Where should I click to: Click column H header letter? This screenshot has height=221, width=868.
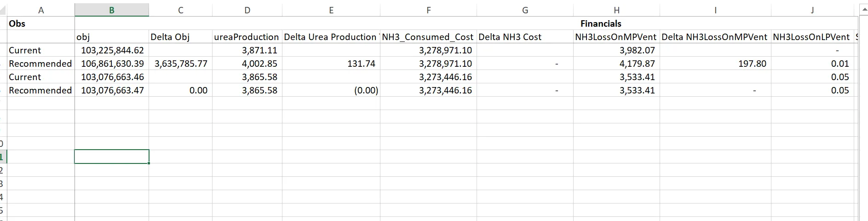(616, 10)
